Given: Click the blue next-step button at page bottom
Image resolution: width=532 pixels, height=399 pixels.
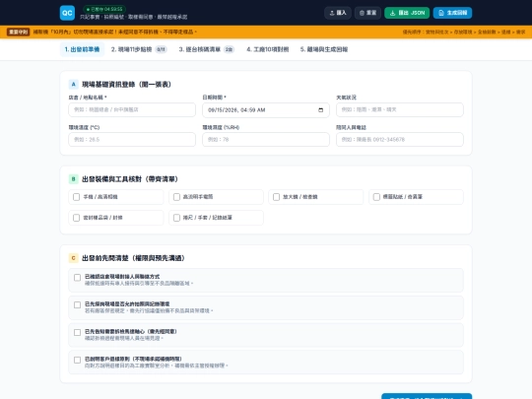Looking at the screenshot, I should [x=427, y=396].
